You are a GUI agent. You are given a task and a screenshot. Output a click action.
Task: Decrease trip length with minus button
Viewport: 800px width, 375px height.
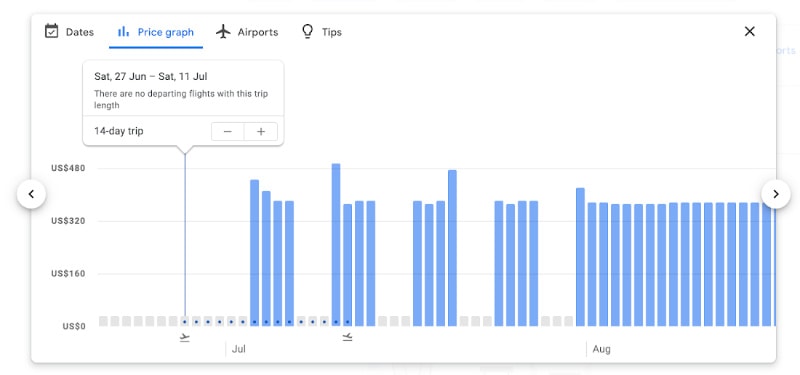pyautogui.click(x=228, y=132)
